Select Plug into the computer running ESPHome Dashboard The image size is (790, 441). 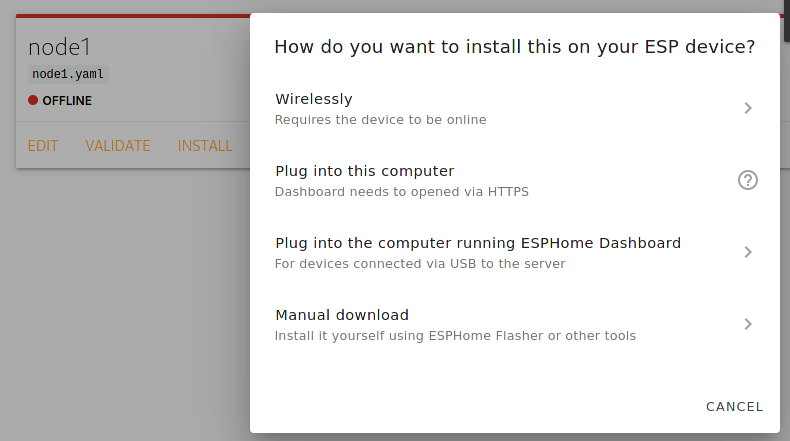(478, 243)
